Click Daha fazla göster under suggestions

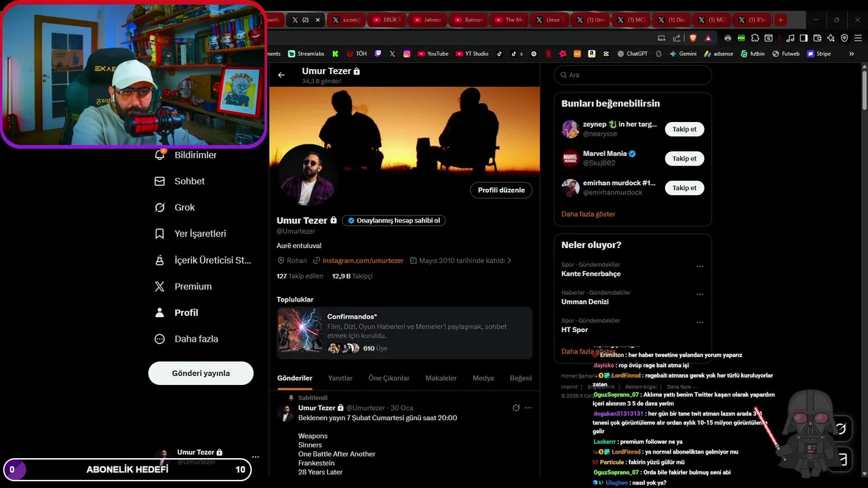pyautogui.click(x=588, y=214)
